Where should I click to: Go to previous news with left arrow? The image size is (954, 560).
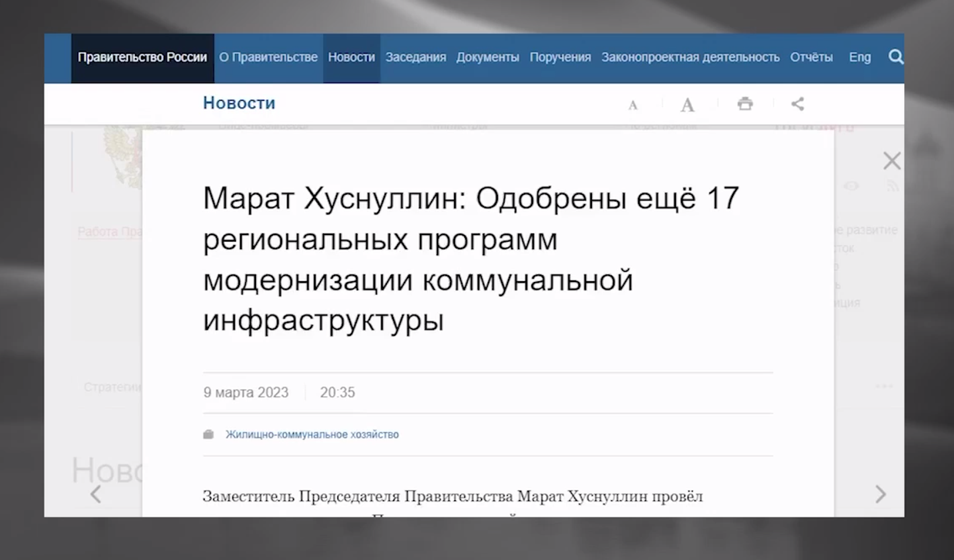[96, 494]
